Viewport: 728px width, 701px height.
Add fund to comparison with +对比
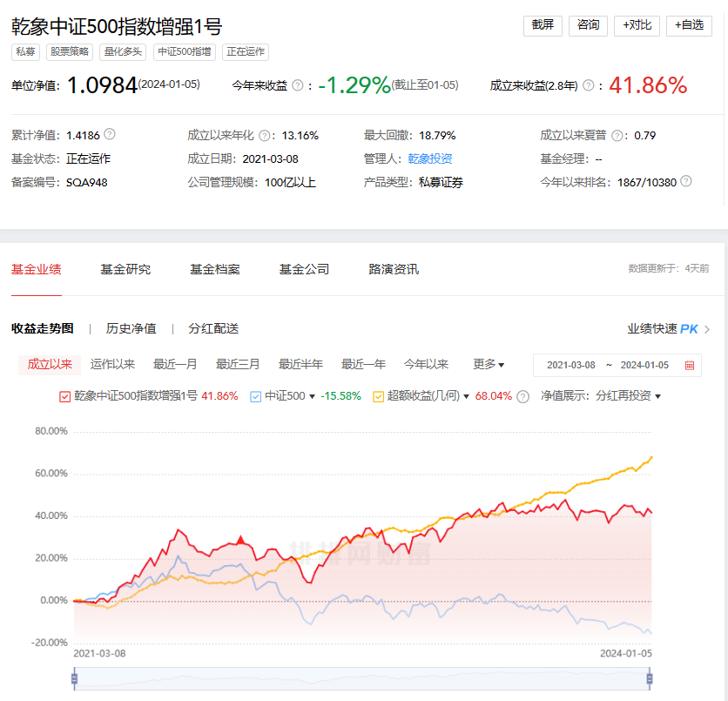(x=637, y=25)
